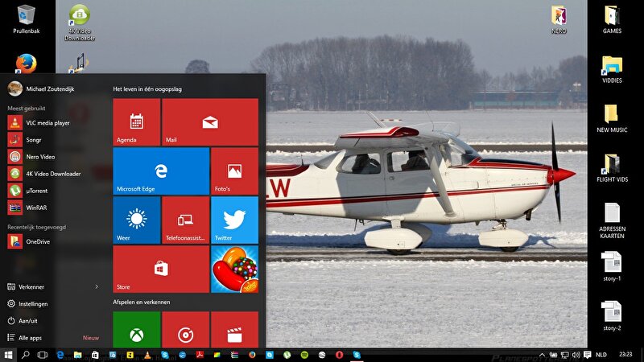Open the FLIGHT VIDS desktop folder

(x=612, y=167)
